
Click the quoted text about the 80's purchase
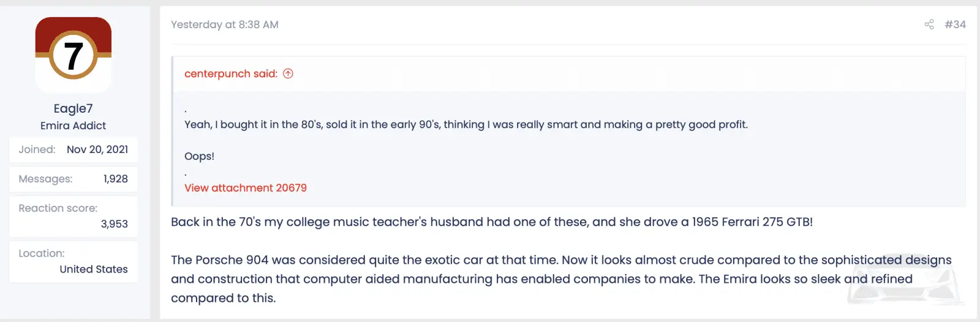point(466,124)
